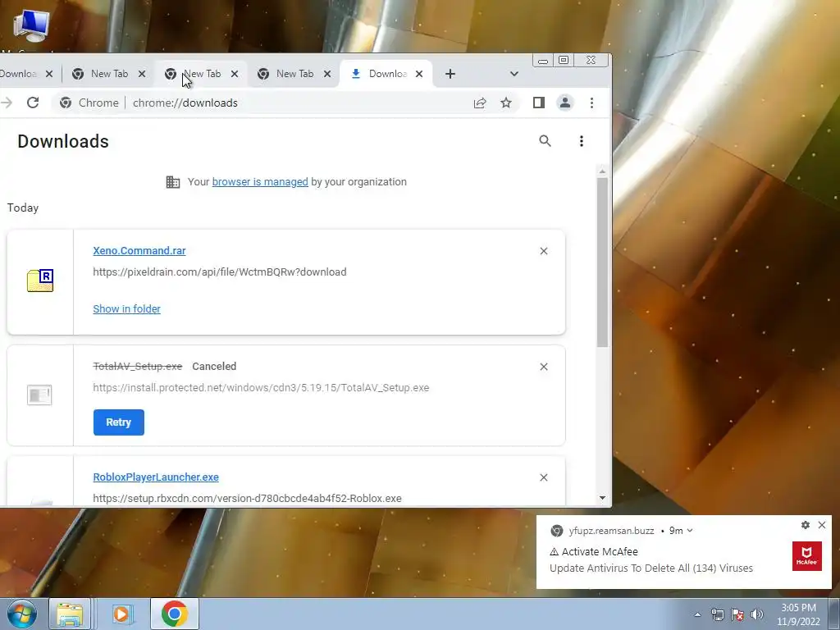Open the volume speaker tray icon
Viewport: 840px width, 630px height.
pyautogui.click(x=756, y=614)
